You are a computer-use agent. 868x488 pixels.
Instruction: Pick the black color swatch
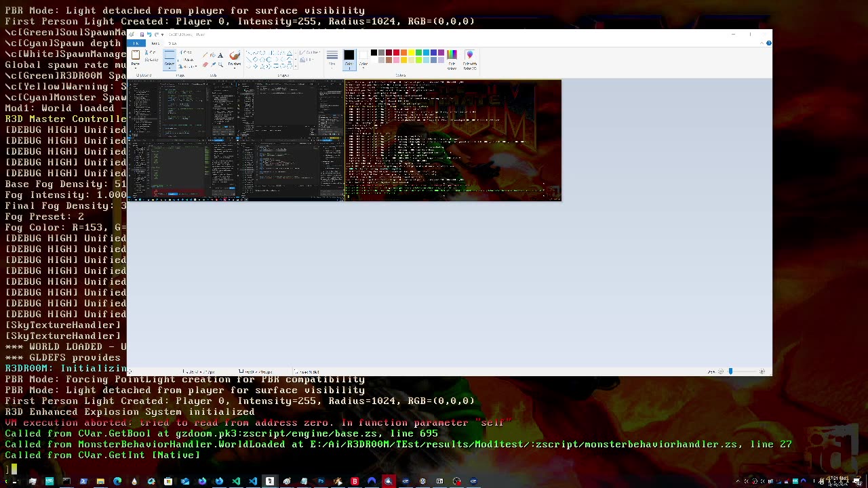click(374, 52)
